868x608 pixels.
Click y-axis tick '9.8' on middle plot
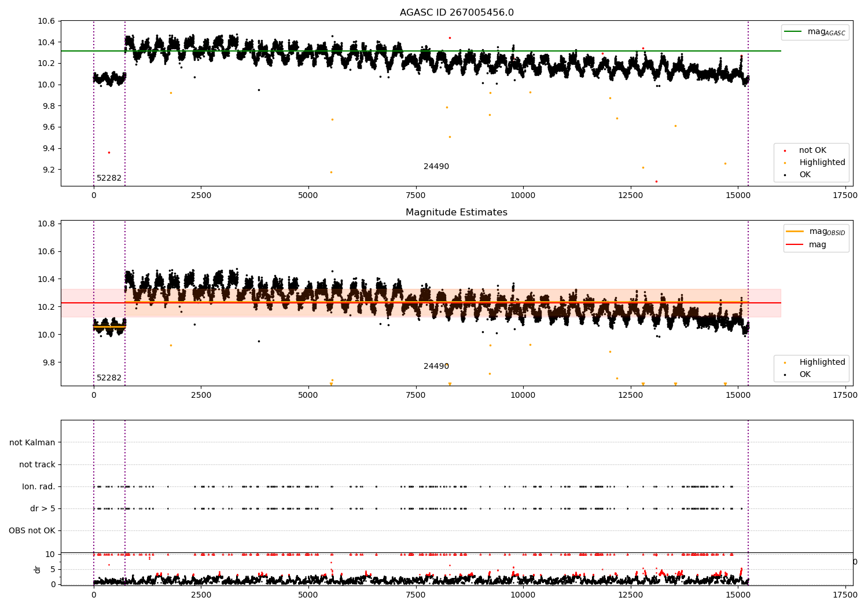pos(48,362)
